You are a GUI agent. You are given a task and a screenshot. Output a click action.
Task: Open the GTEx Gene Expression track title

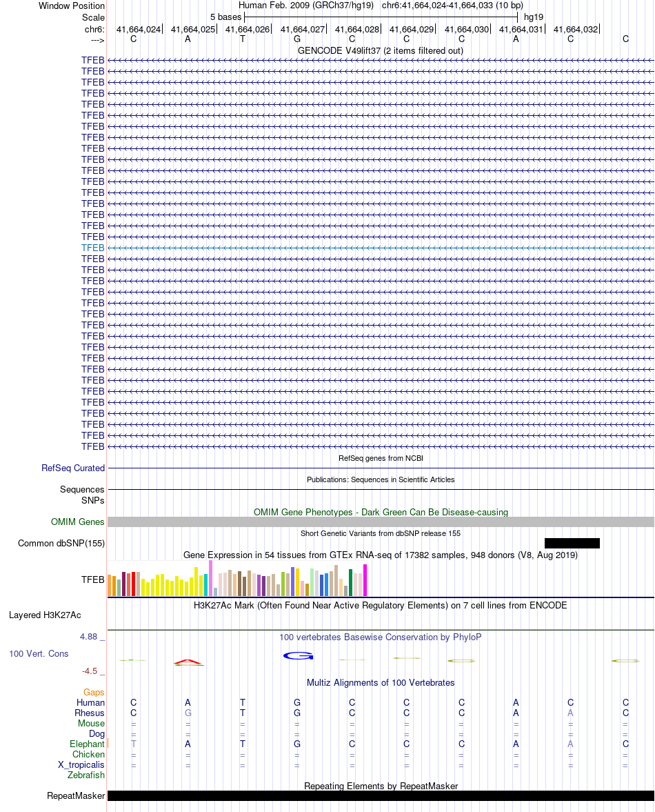tap(381, 555)
